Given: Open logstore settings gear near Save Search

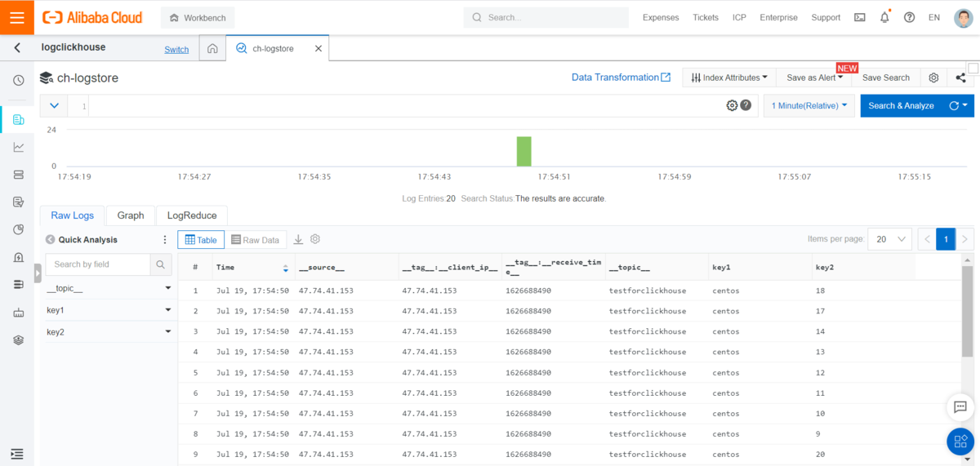Looking at the screenshot, I should coord(933,78).
